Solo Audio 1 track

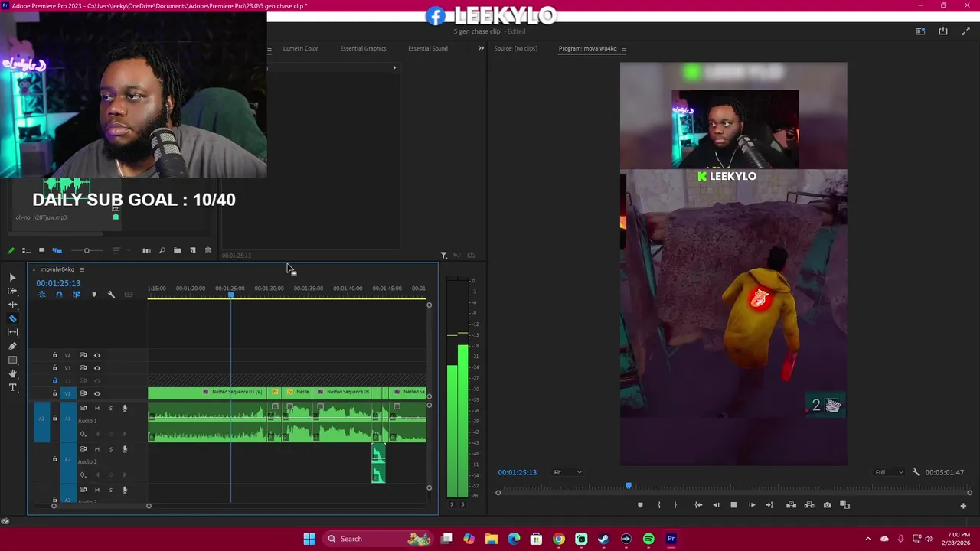tap(110, 408)
